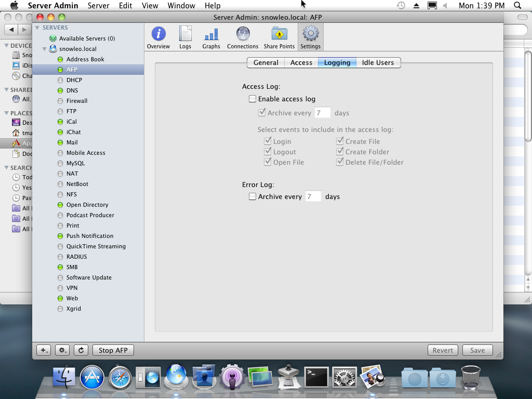Collapse SEARCH section in Finder window
Image resolution: width=532 pixels, height=399 pixels.
pos(6,168)
